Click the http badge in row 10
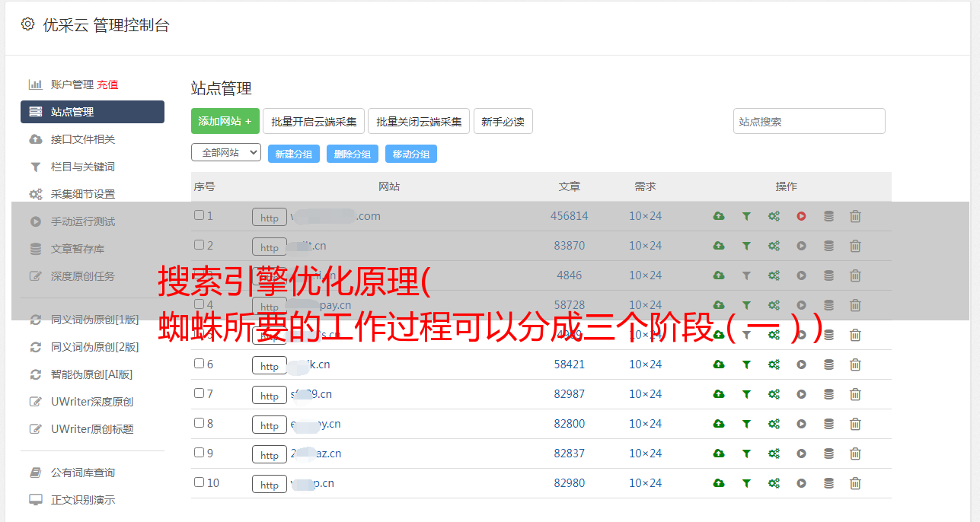 pyautogui.click(x=270, y=484)
